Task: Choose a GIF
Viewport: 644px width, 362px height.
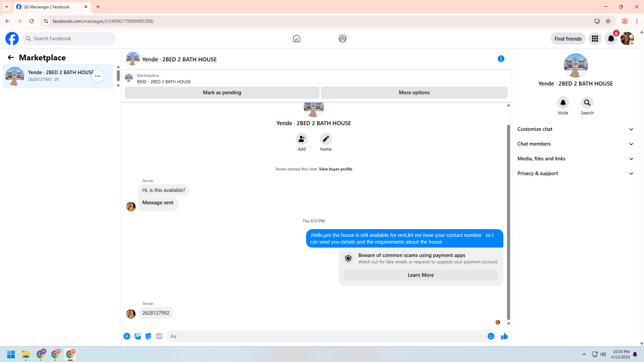Action: point(159,336)
